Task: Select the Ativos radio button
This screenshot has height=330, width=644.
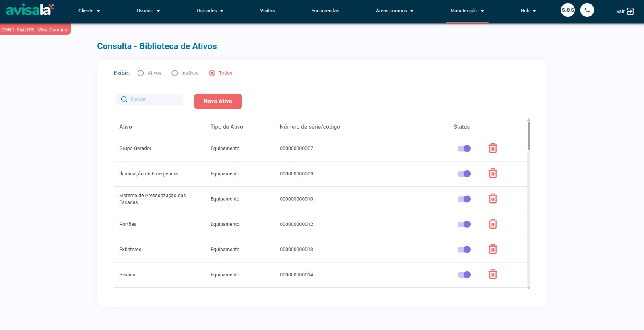Action: pyautogui.click(x=141, y=73)
